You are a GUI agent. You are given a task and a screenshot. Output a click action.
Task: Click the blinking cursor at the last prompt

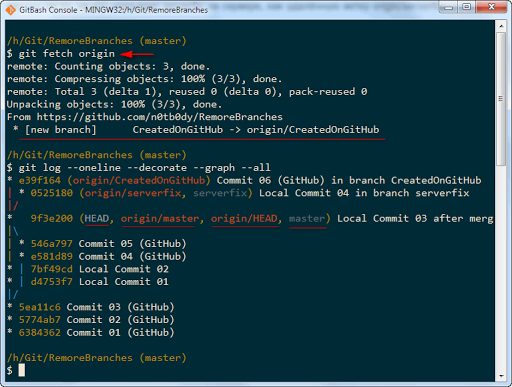click(22, 370)
